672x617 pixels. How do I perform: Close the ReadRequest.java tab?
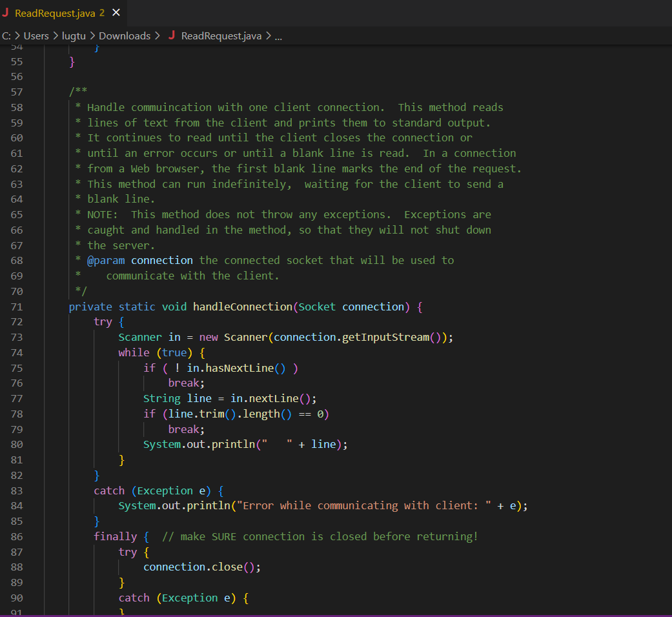(116, 13)
